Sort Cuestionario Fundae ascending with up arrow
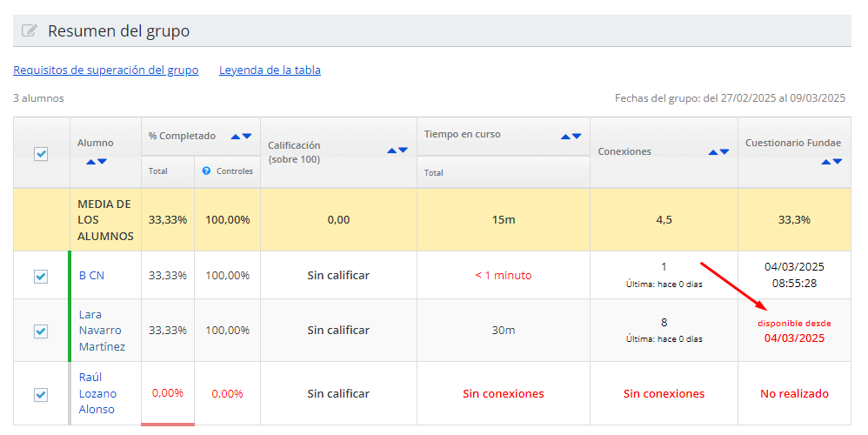868x435 pixels. pyautogui.click(x=826, y=162)
